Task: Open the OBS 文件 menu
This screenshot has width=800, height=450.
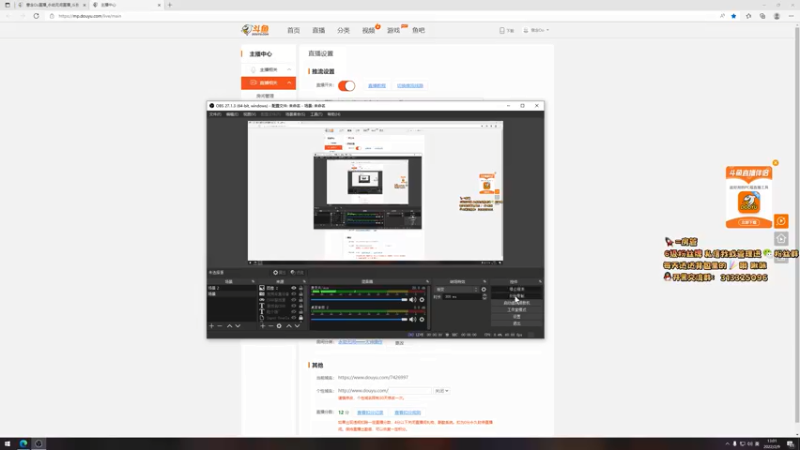Action: (x=215, y=114)
